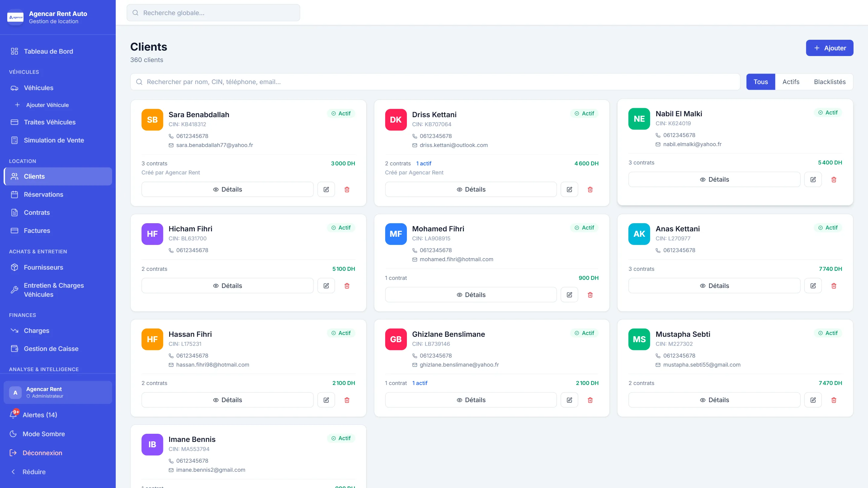
Task: Open Traites Véhicules page
Action: [x=58, y=122]
